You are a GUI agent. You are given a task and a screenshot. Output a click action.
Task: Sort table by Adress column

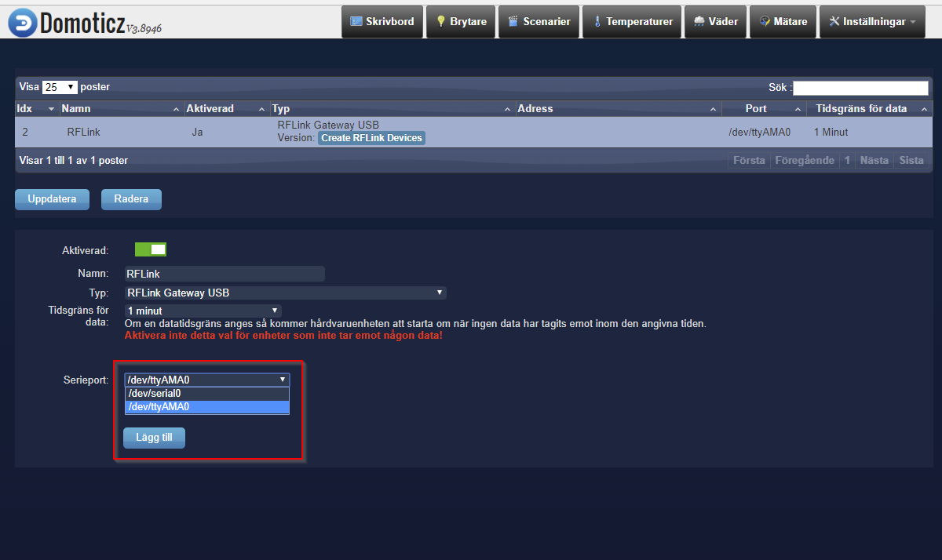(618, 109)
